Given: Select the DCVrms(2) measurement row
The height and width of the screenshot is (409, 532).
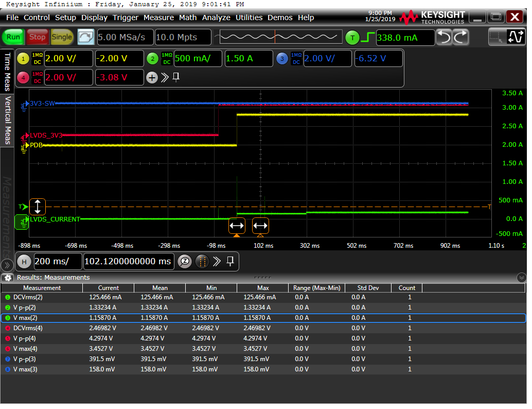Looking at the screenshot, I should [263, 298].
